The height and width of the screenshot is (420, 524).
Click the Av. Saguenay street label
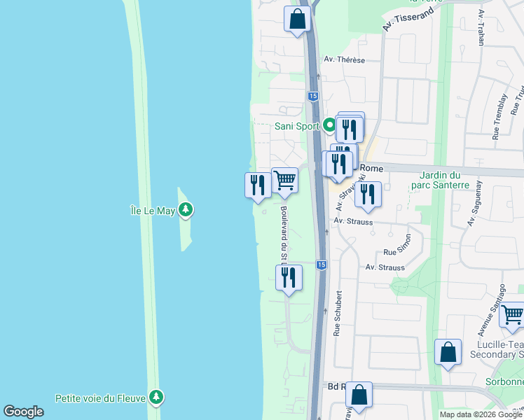coord(475,203)
